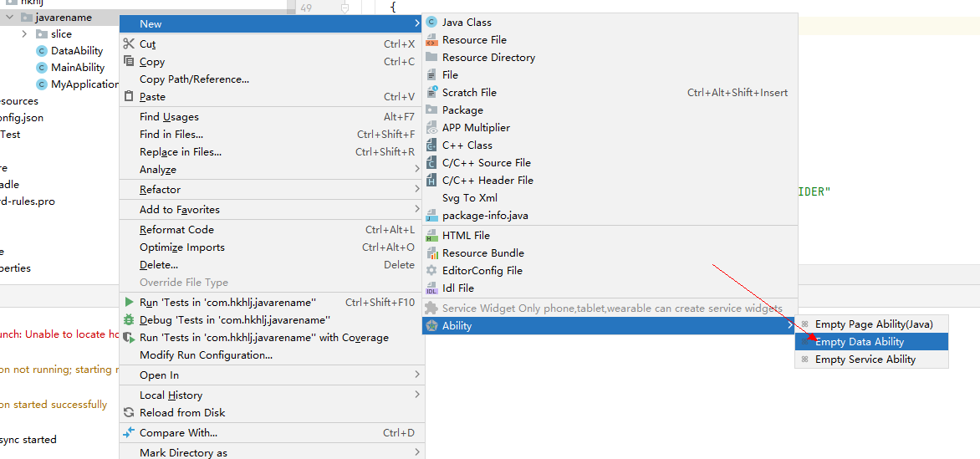980x459 pixels.
Task: Click the Paste clipboard icon
Action: coord(129,96)
